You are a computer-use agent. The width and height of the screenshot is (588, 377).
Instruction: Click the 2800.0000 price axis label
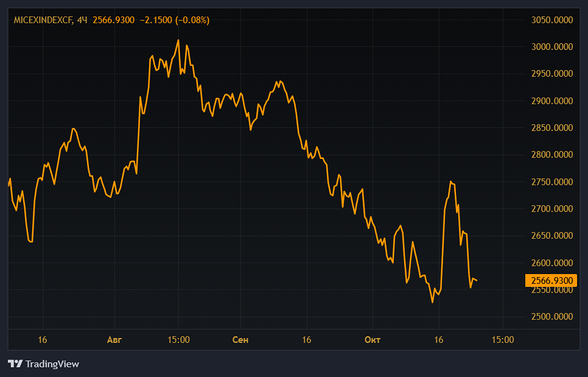coord(552,155)
